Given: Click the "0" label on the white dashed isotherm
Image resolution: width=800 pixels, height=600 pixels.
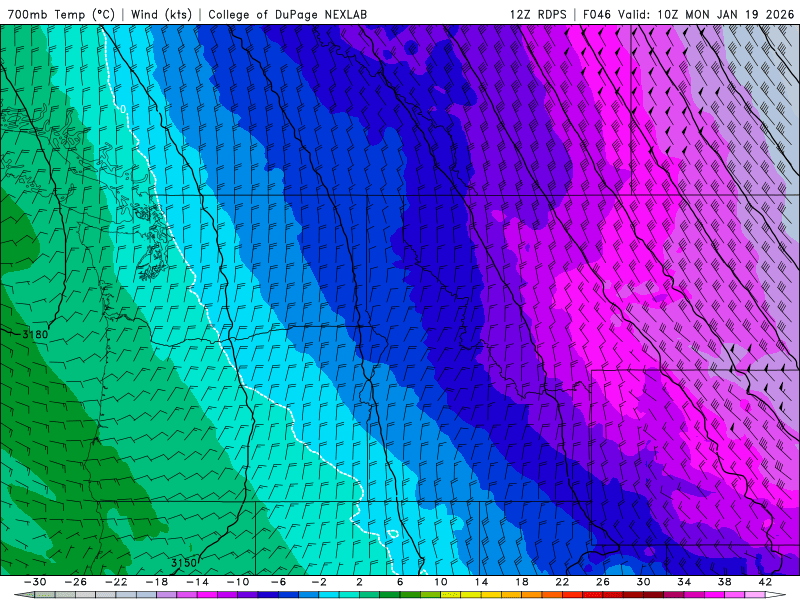Looking at the screenshot, I should 123,109.
